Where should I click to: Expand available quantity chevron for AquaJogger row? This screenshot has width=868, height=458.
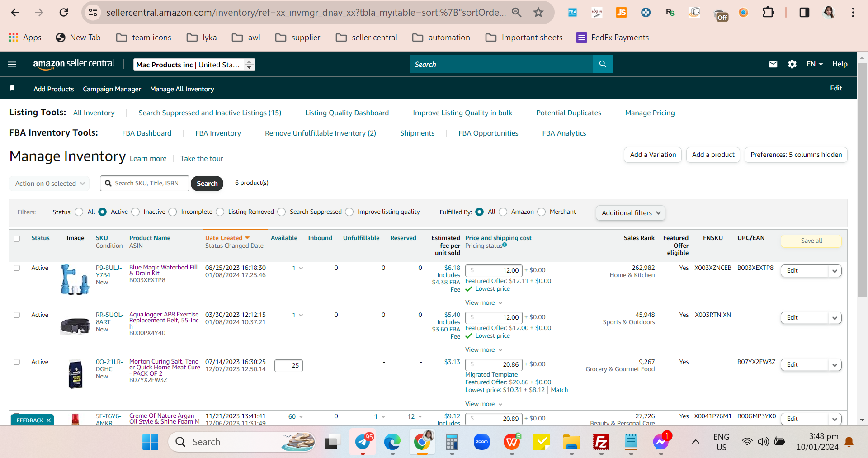(x=301, y=315)
